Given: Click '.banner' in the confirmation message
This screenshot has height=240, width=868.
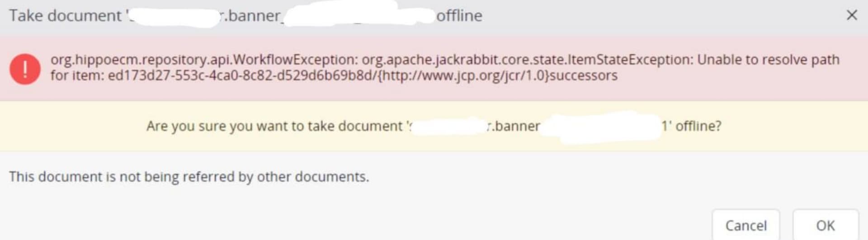Looking at the screenshot, I should 515,126.
